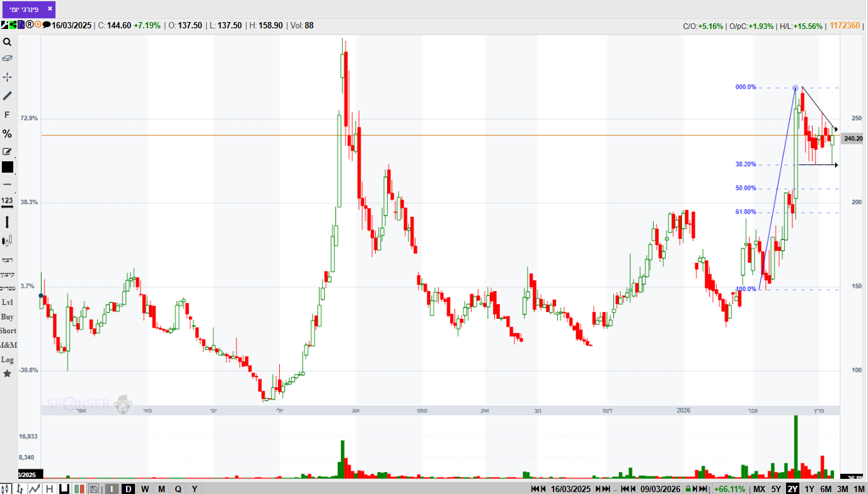Screen dimensions: 868x494
Task: Toggle the green lock beside end date
Action: point(688,489)
